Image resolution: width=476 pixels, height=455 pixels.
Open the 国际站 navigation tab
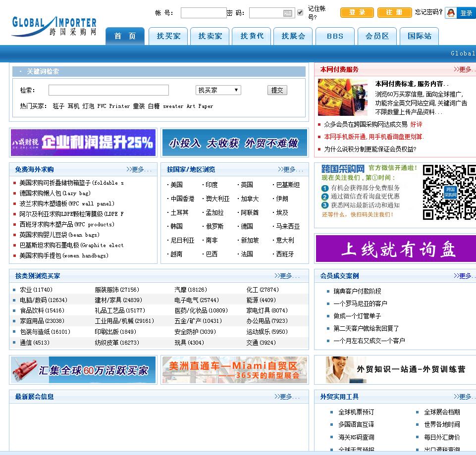click(419, 36)
